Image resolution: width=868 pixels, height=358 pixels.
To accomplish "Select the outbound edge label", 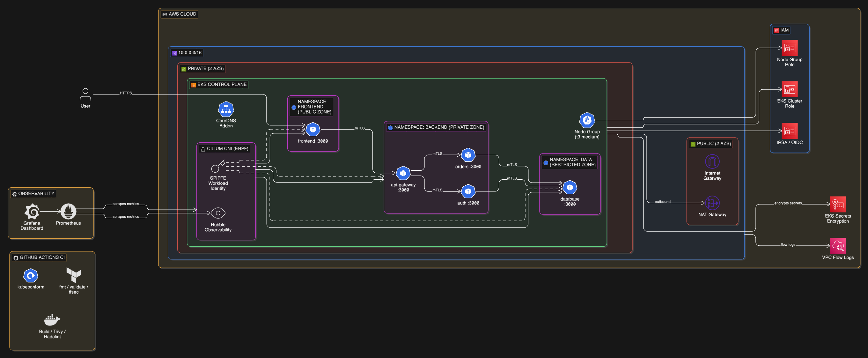I will [x=662, y=202].
